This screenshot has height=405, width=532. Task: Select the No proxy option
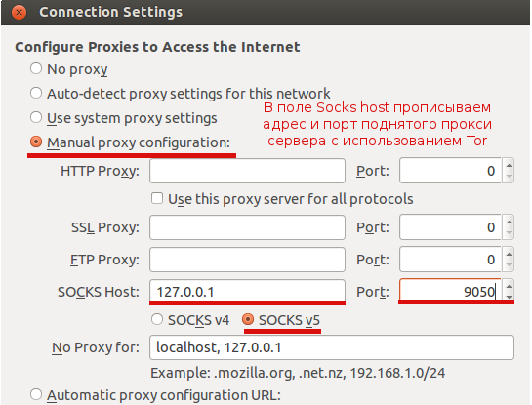click(x=36, y=68)
